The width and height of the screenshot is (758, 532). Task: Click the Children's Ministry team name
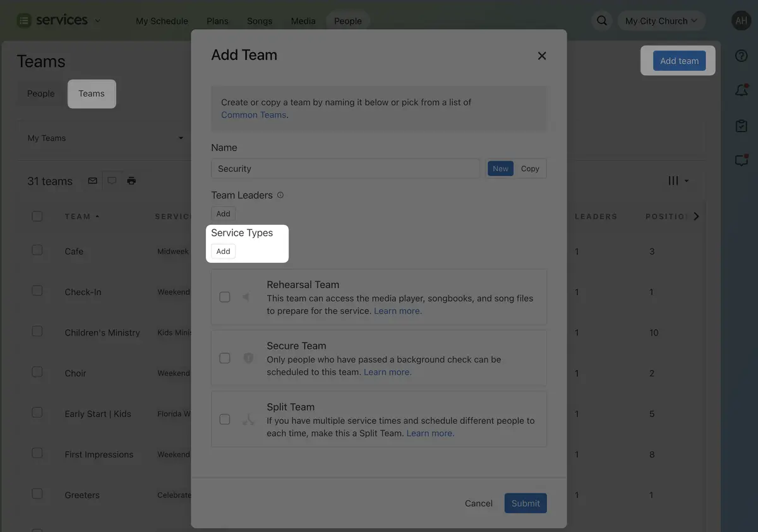point(102,332)
